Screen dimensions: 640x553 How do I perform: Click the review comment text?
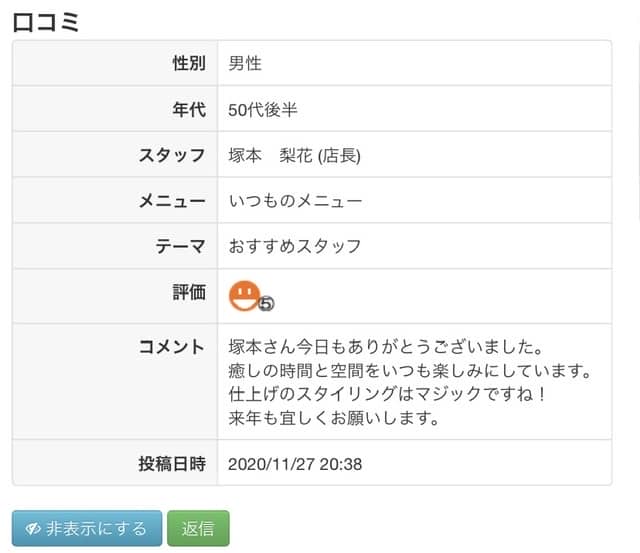(x=409, y=382)
